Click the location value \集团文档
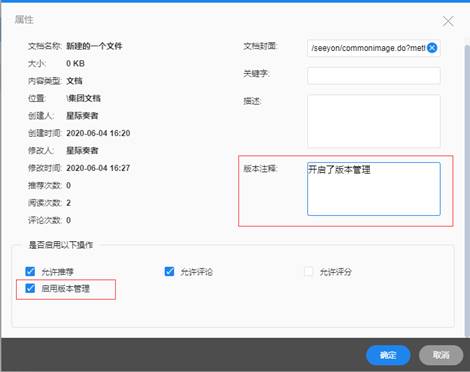470x372 pixels. tap(83, 98)
